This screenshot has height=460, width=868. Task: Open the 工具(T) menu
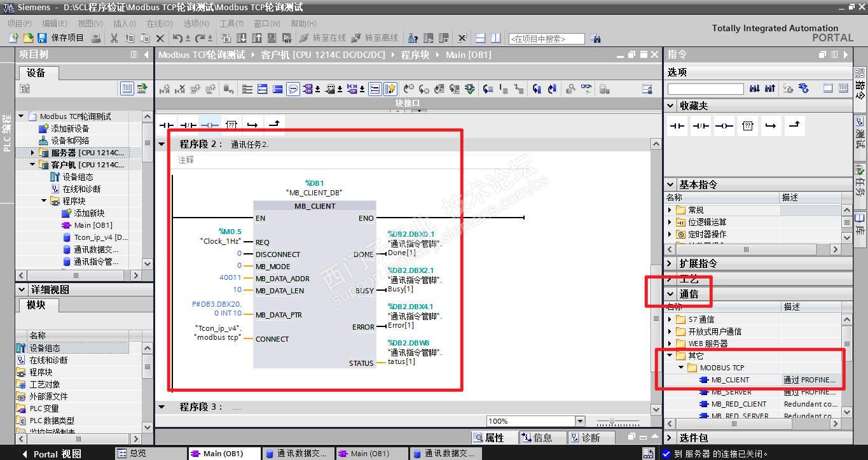tap(231, 24)
